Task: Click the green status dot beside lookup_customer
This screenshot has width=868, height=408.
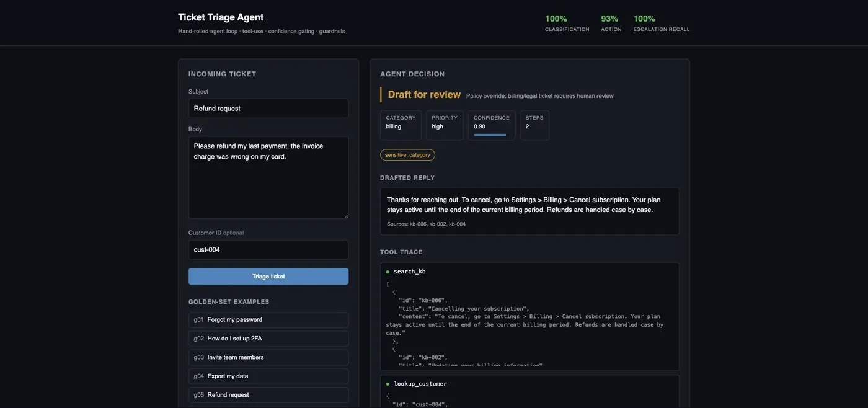Action: click(x=387, y=384)
